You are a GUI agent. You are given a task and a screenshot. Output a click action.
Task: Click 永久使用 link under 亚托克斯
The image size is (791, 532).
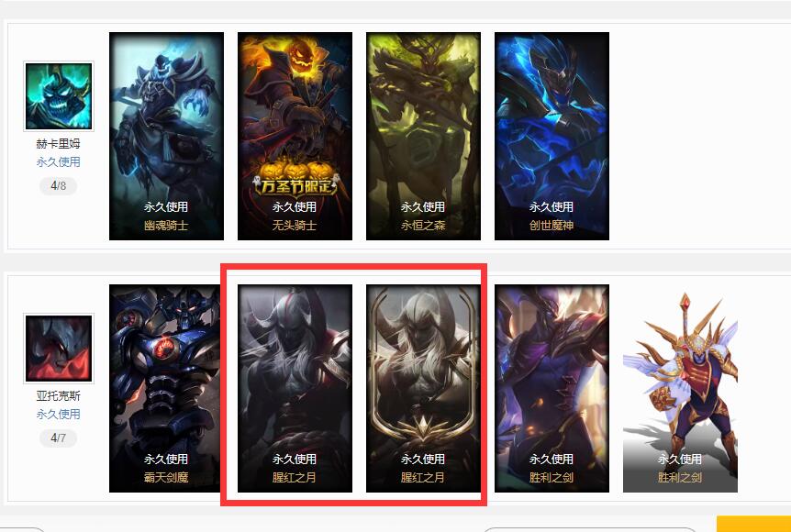(x=59, y=414)
